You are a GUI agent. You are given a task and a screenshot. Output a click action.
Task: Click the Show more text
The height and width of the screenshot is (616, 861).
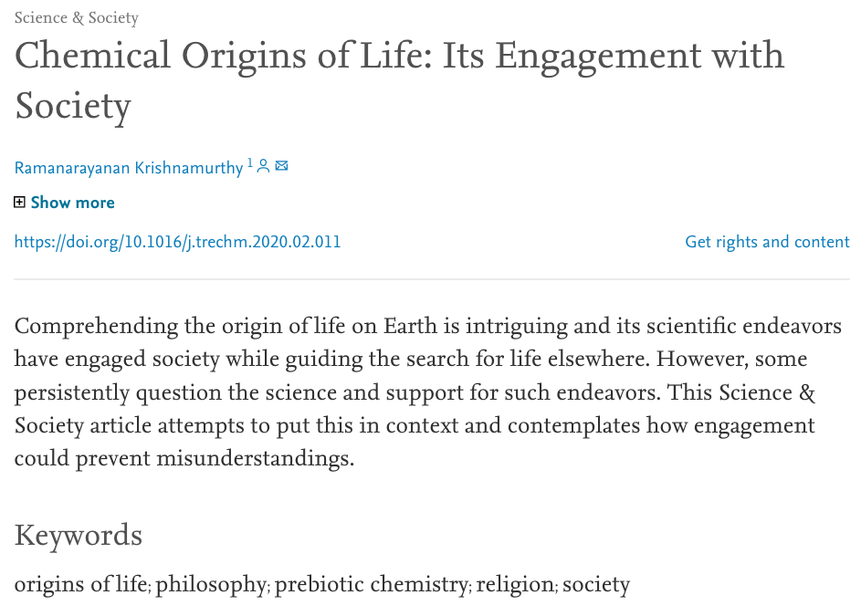[72, 203]
